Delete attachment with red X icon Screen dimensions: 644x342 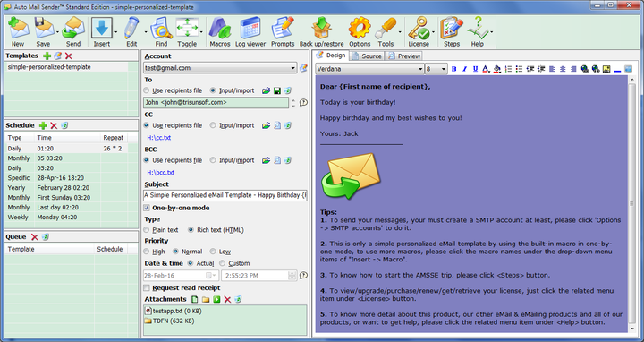[x=227, y=299]
